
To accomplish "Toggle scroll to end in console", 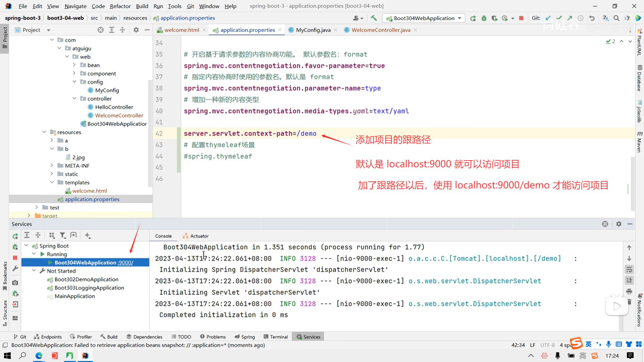I will coord(629,280).
